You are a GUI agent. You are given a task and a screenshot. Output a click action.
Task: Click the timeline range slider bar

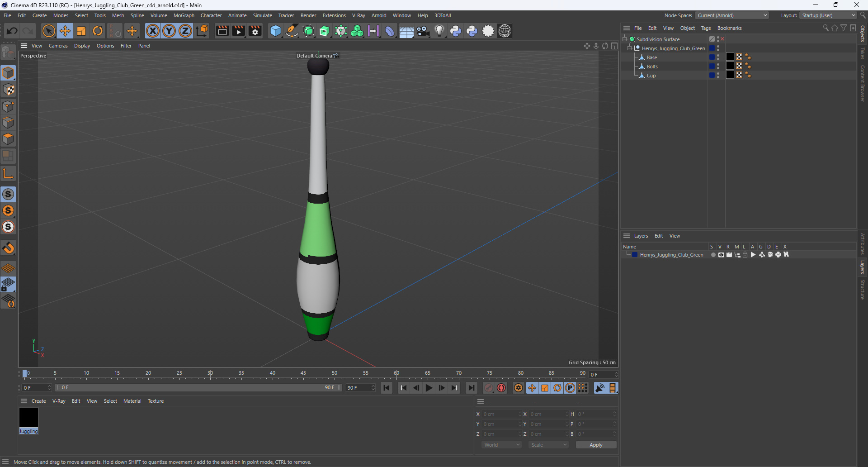[198, 388]
